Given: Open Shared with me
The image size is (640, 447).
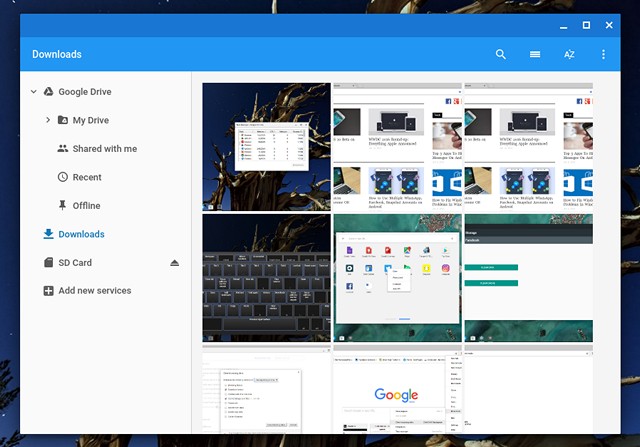Looking at the screenshot, I should [x=105, y=149].
